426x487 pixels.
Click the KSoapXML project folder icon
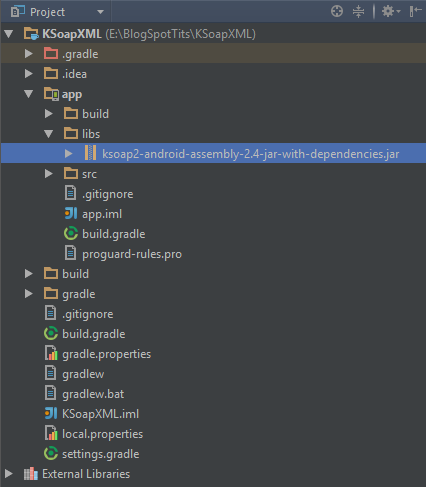pyautogui.click(x=31, y=34)
